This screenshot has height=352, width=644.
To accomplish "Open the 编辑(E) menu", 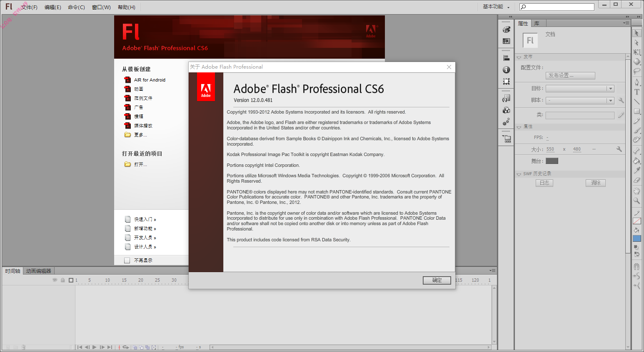I will [52, 7].
